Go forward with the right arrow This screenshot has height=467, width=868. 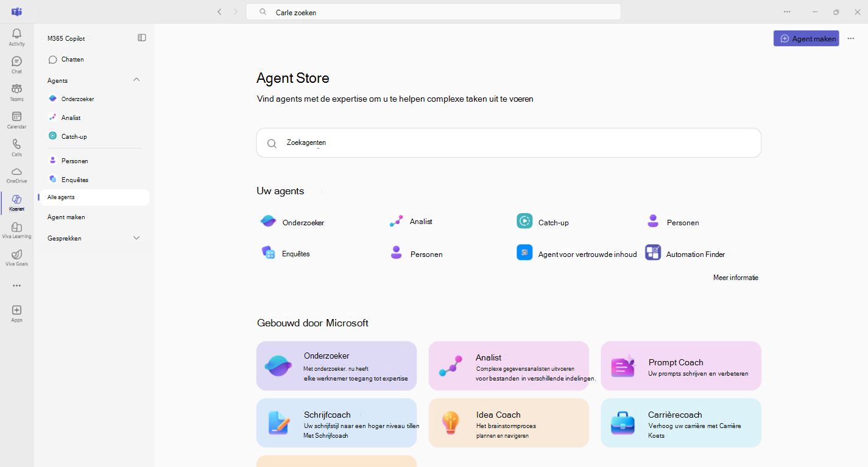tap(236, 12)
